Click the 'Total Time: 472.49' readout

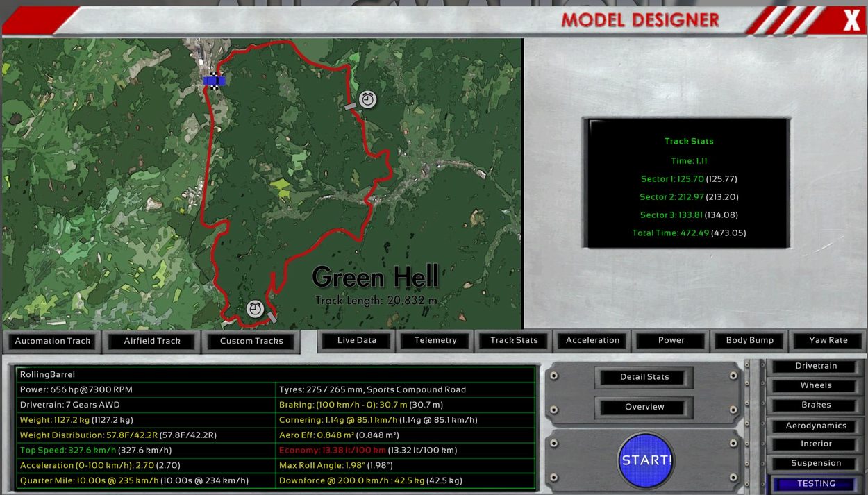[x=671, y=233]
